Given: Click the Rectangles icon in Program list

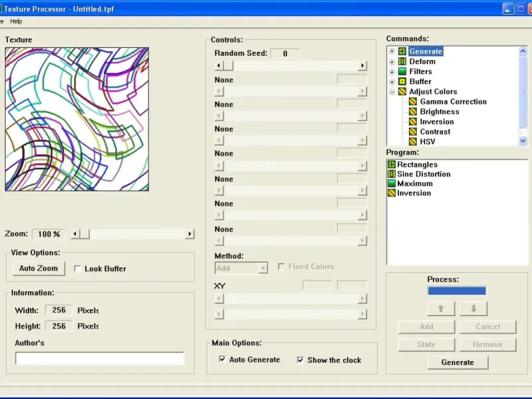Looking at the screenshot, I should [392, 164].
